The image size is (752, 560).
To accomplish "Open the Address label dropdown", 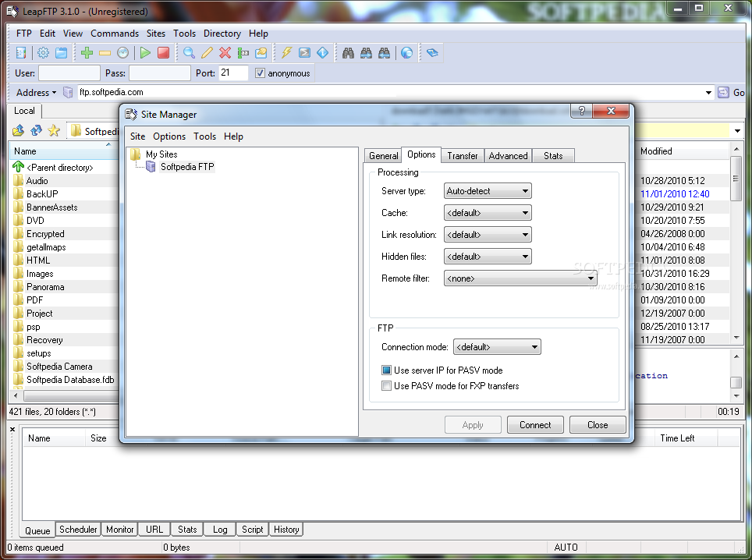I will coord(36,93).
